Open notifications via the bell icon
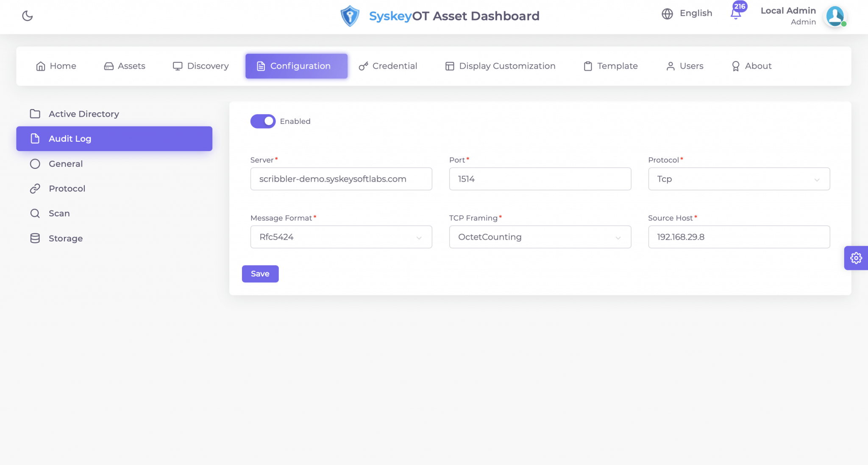Viewport: 868px width, 465px height. (x=736, y=14)
